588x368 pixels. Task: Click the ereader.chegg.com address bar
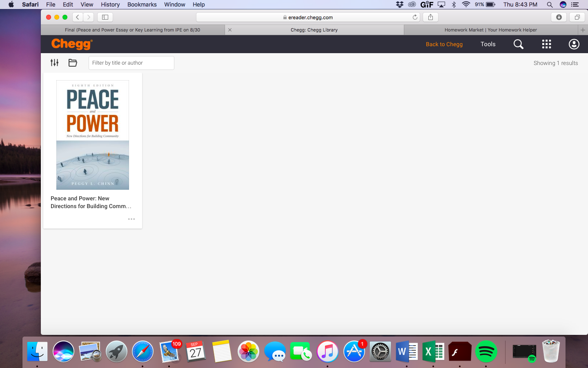pyautogui.click(x=308, y=17)
